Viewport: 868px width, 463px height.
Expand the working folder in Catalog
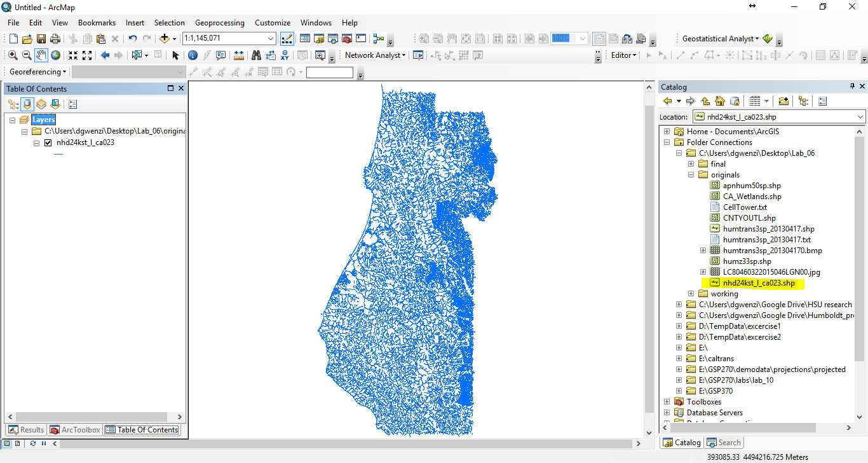(691, 294)
